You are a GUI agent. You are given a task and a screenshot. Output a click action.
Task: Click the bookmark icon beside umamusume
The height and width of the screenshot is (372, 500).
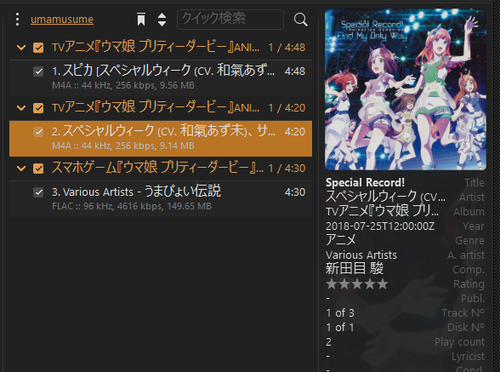coord(141,19)
